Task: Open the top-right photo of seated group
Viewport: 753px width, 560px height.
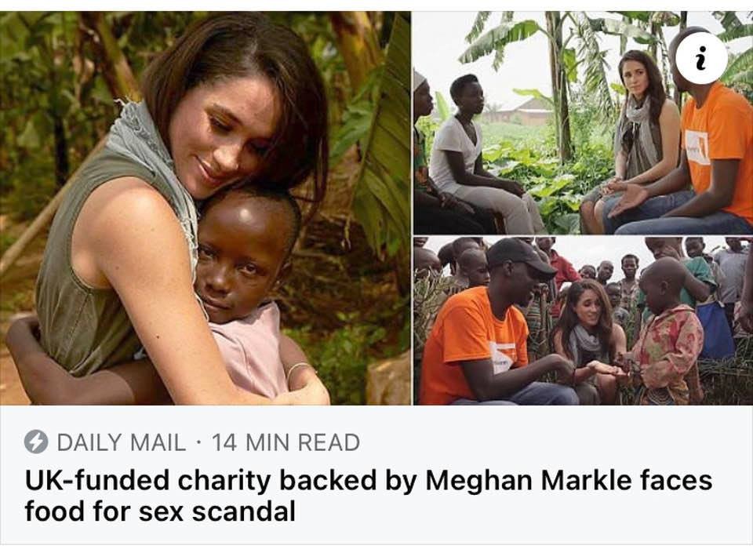Action: (583, 123)
